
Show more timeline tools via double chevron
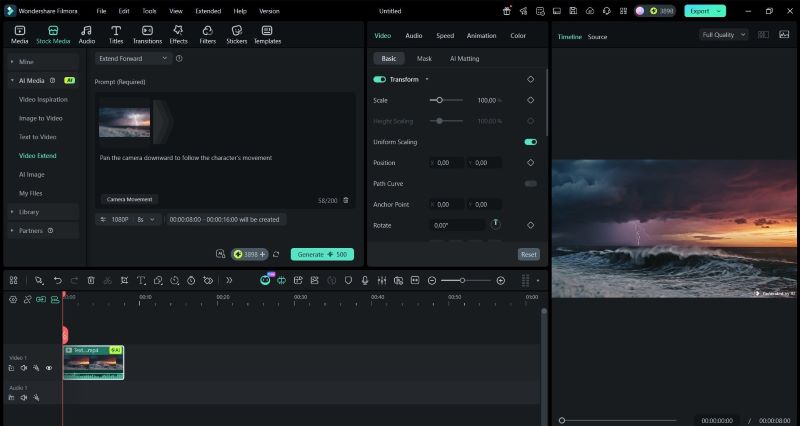click(229, 281)
